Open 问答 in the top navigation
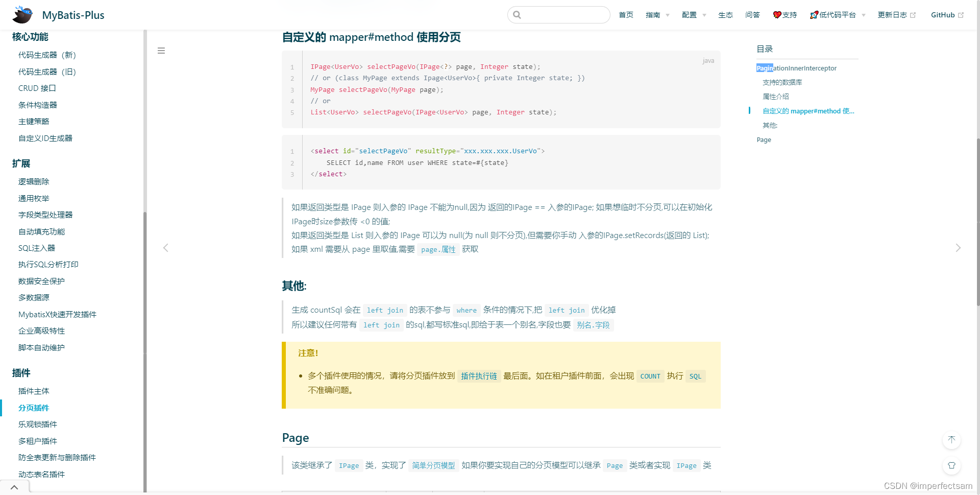980x495 pixels. (x=752, y=15)
